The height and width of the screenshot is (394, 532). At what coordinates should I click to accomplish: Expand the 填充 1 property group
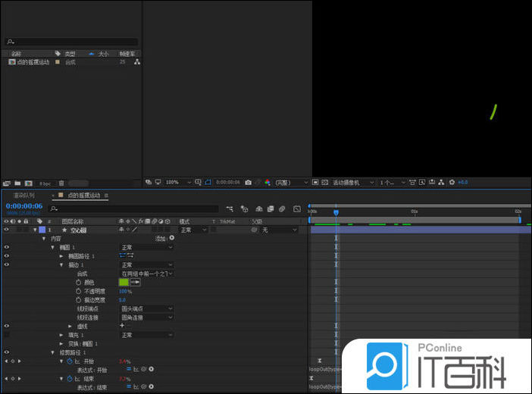61,335
